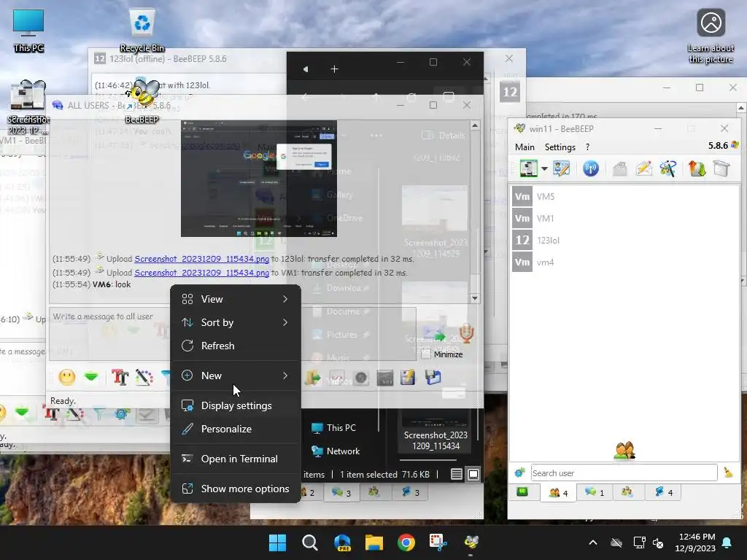Click the TT font icon in ALL USERS chat toolbar

coord(120,377)
